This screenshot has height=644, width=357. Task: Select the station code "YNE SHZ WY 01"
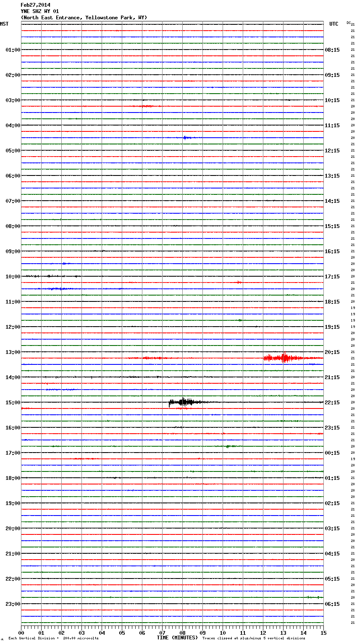click(x=40, y=11)
